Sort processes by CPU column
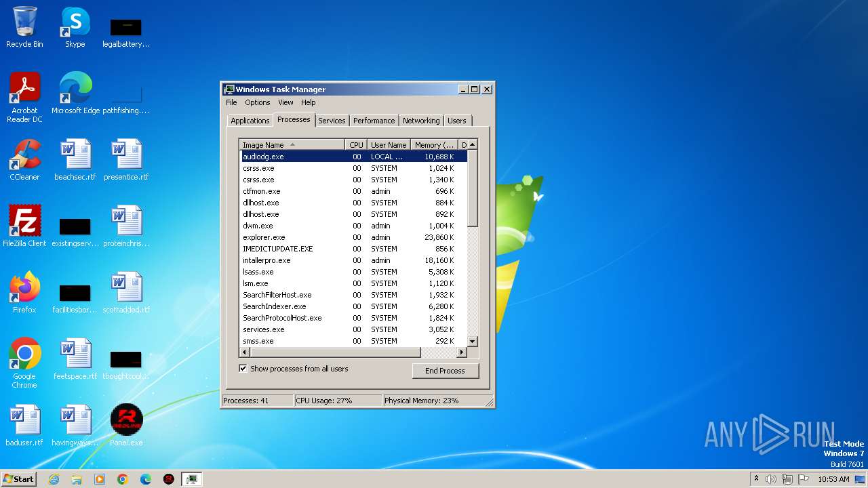This screenshot has height=488, width=868. tap(356, 144)
